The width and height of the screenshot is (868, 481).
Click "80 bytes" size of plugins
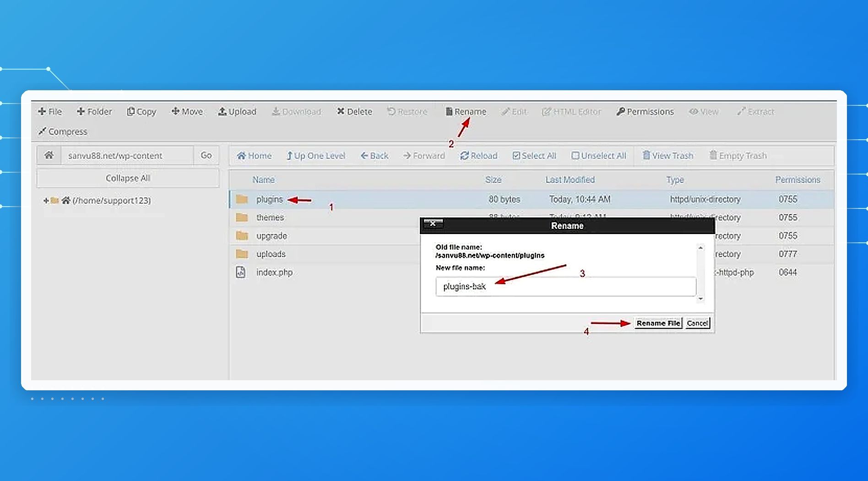tap(504, 199)
